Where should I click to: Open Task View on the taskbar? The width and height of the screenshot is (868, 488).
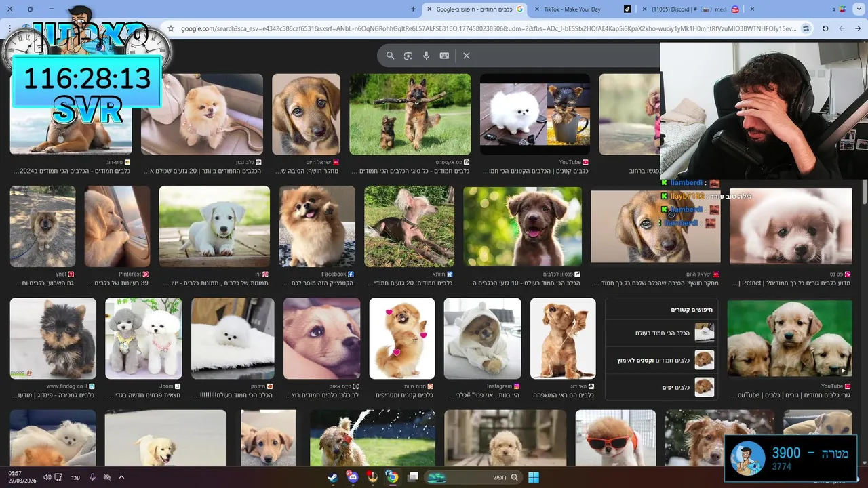click(x=412, y=477)
